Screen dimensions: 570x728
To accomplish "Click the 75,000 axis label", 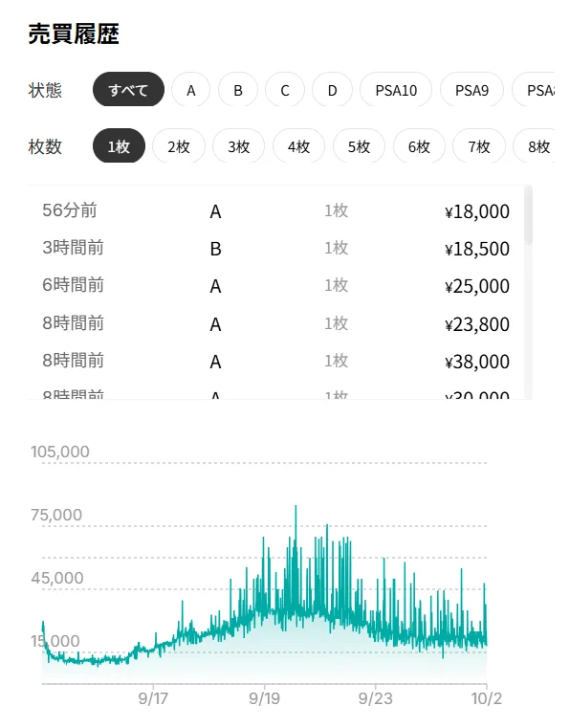I will pos(56,515).
